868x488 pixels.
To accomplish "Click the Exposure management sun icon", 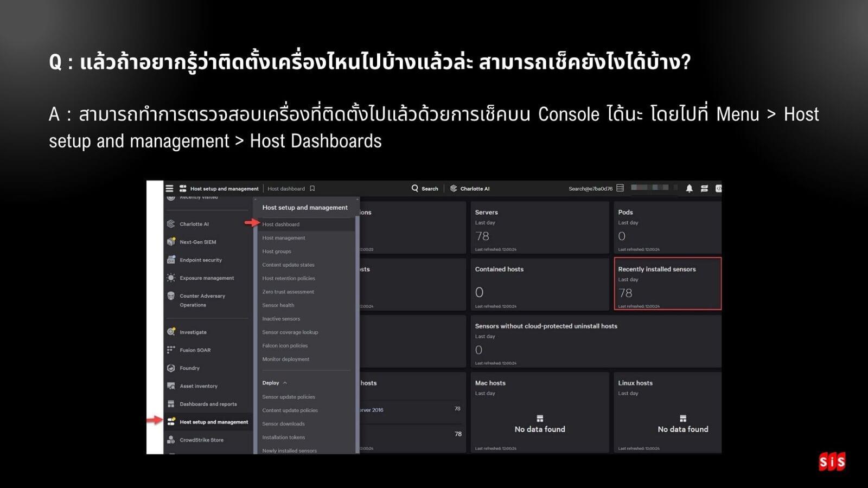I will pos(171,278).
